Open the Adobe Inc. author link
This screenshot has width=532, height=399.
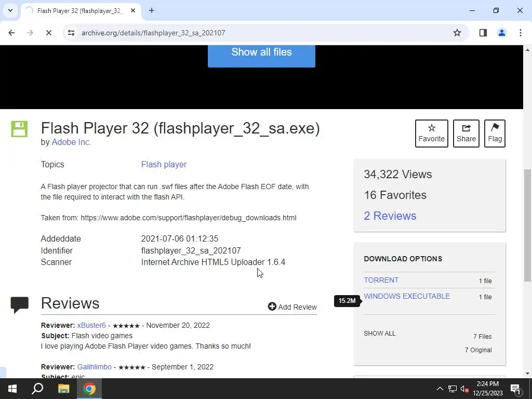pos(71,142)
